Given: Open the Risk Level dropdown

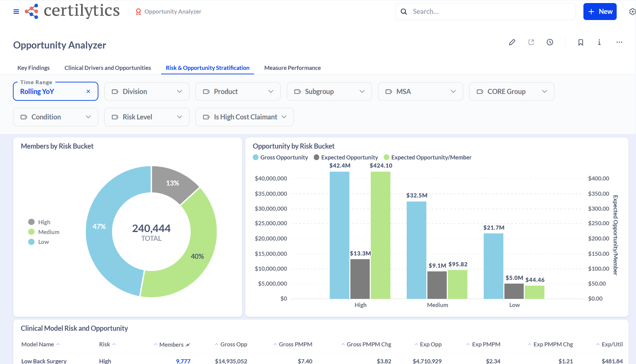Looking at the screenshot, I should point(147,117).
